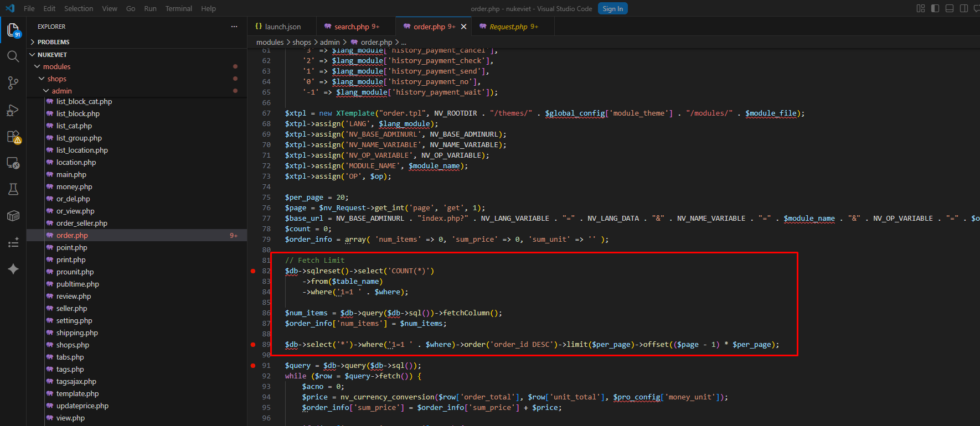Open Run and Debug view icon
The width and height of the screenshot is (980, 426).
click(13, 110)
